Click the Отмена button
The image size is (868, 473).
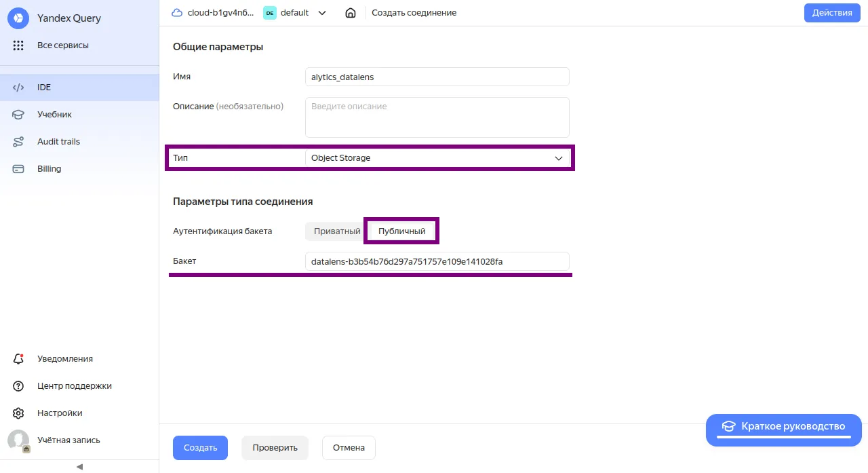(x=349, y=448)
